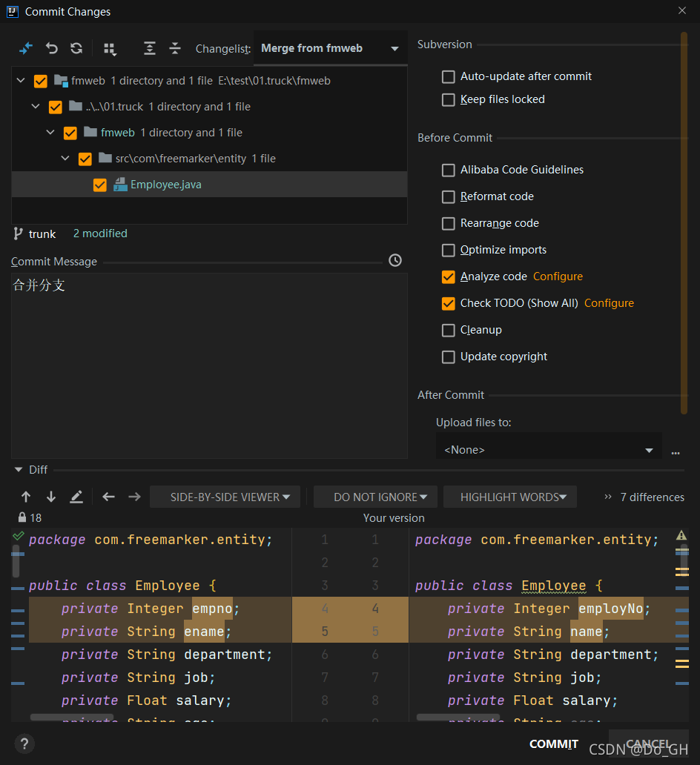Click the Employee.java file icon

tap(120, 185)
